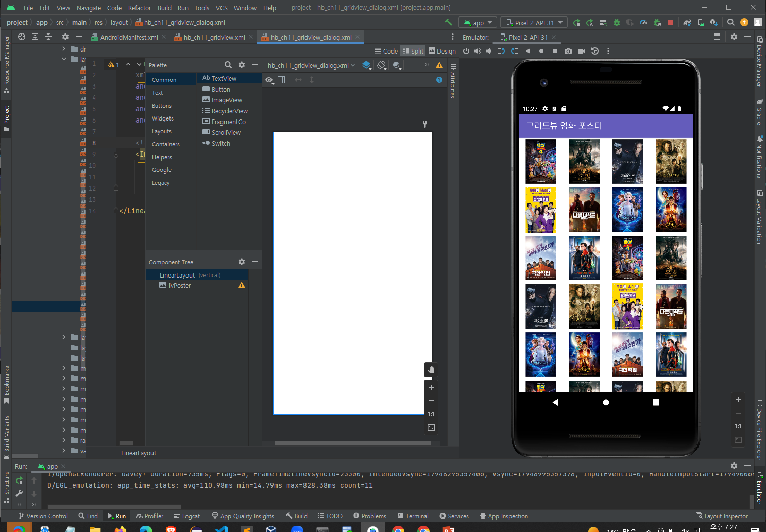Click emulator volume up icon
This screenshot has height=532, width=766.
478,51
